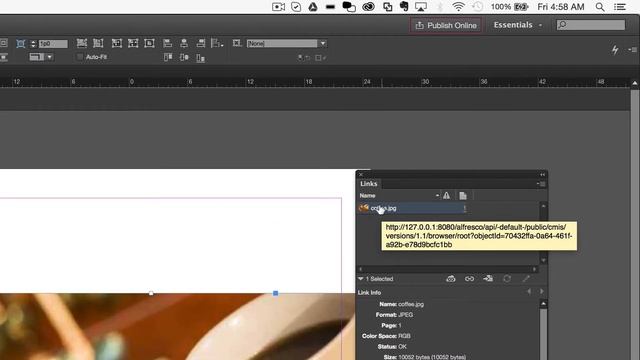Open the Essentials workspace switcher
The height and width of the screenshot is (360, 640).
[x=518, y=25]
